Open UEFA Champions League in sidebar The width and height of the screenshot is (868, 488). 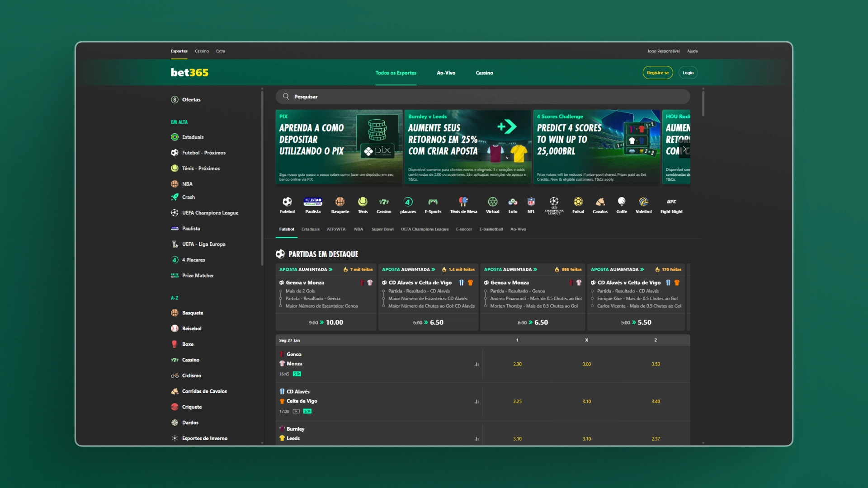[210, 213]
